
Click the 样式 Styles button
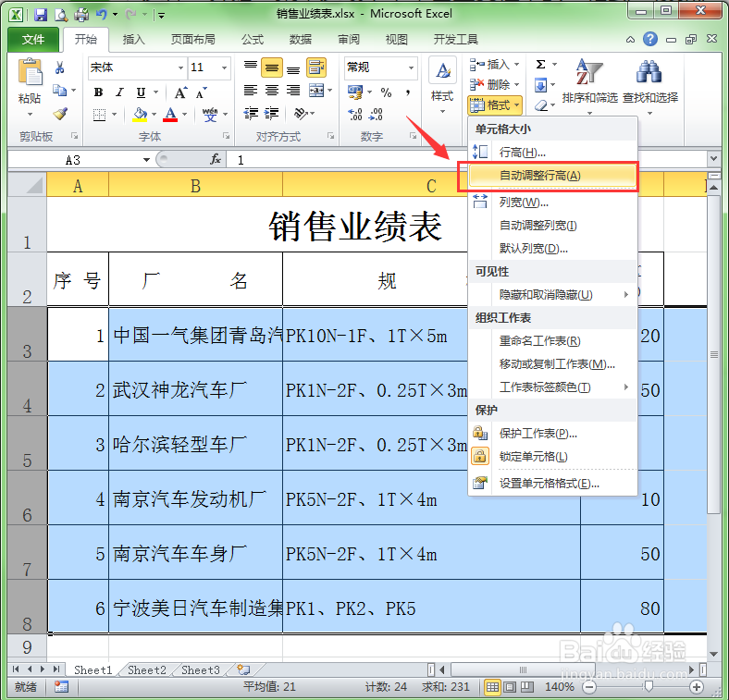(441, 87)
